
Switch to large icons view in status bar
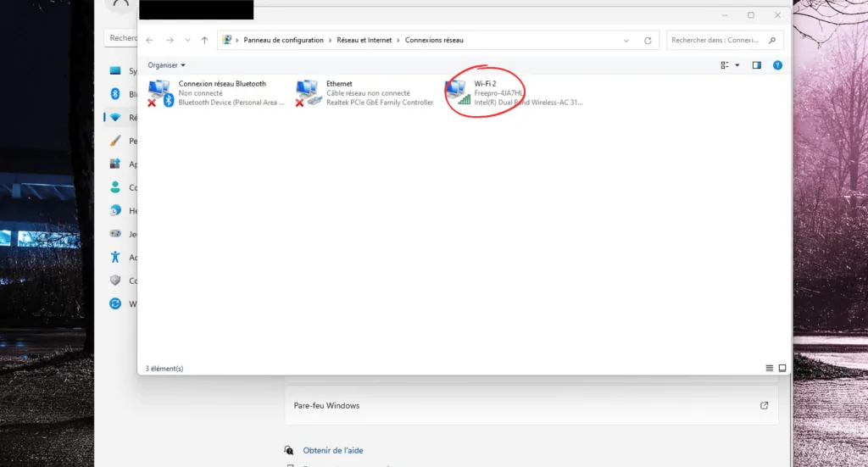tap(782, 368)
